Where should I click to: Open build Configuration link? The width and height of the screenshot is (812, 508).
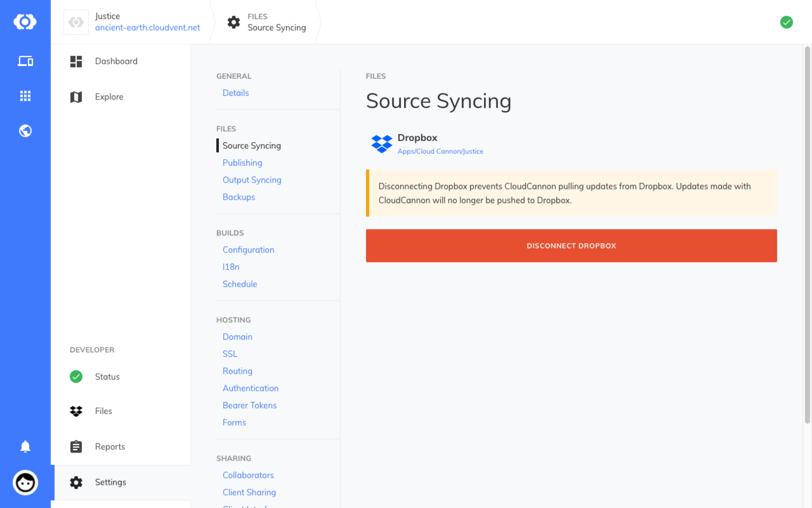tap(248, 250)
